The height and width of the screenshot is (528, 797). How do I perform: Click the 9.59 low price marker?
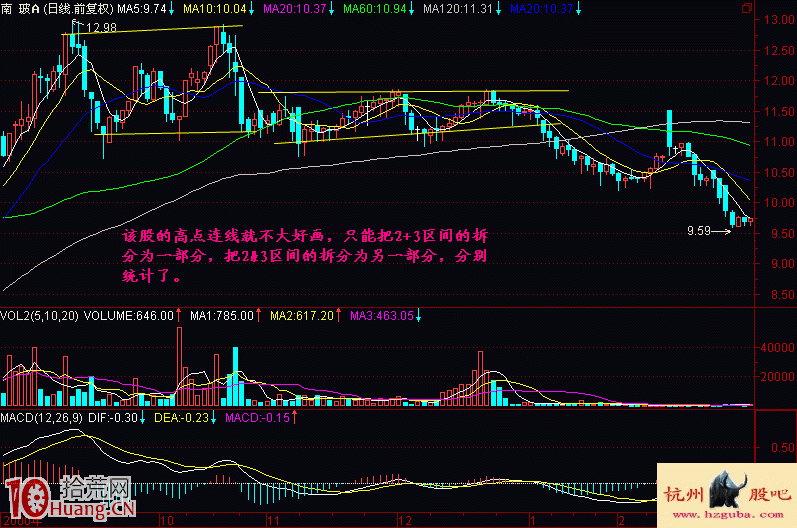coord(699,231)
